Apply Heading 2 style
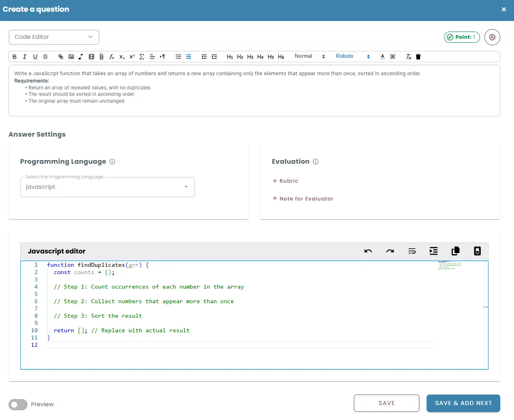Screen dimensions: 514x420 tap(240, 57)
